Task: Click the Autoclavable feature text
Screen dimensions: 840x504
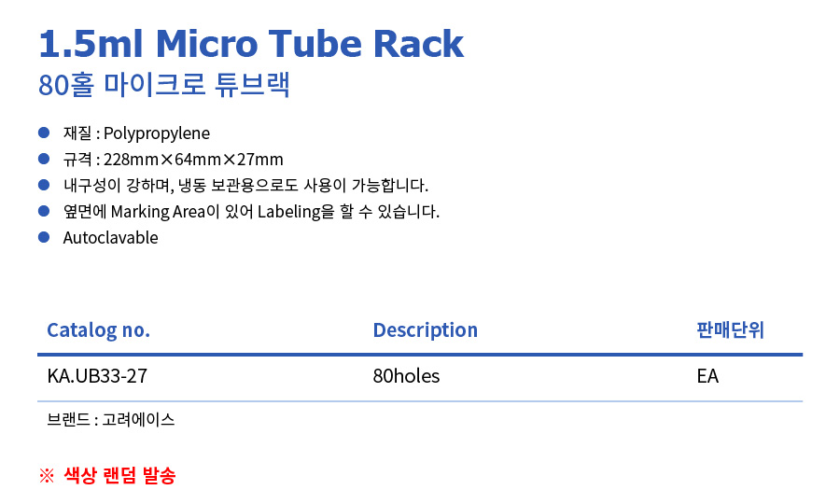Action: [x=111, y=238]
